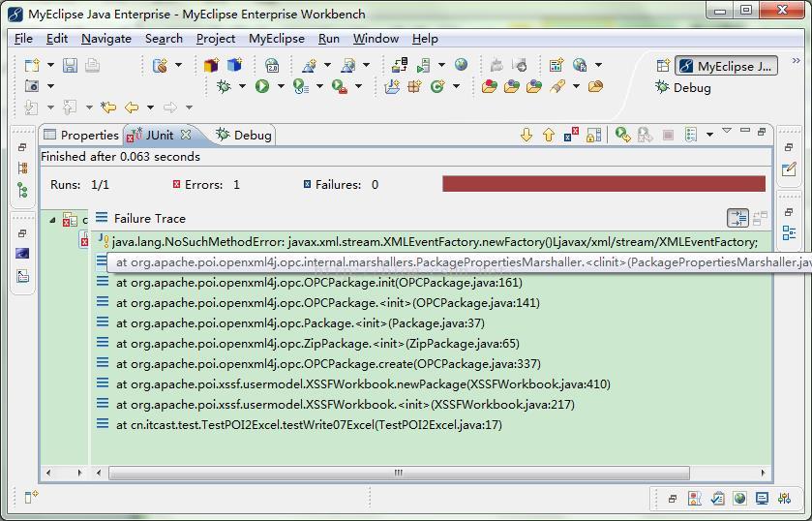Viewport: 812px width, 521px height.
Task: Close the JUnit tab
Action: pyautogui.click(x=186, y=135)
